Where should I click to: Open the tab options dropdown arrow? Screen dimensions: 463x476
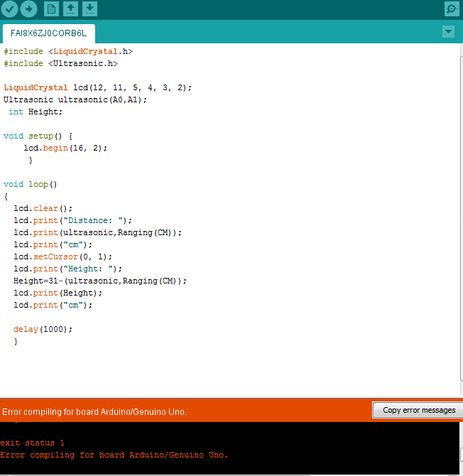click(448, 31)
